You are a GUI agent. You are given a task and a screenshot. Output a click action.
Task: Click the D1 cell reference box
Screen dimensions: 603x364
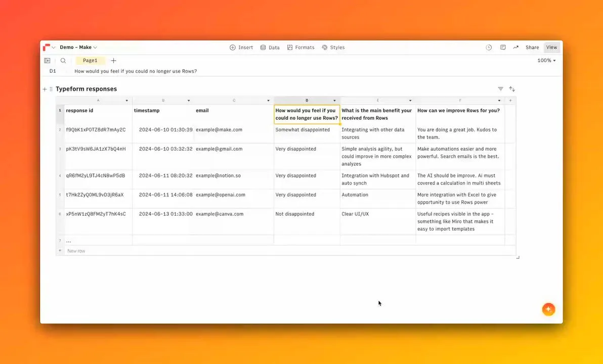(x=53, y=71)
